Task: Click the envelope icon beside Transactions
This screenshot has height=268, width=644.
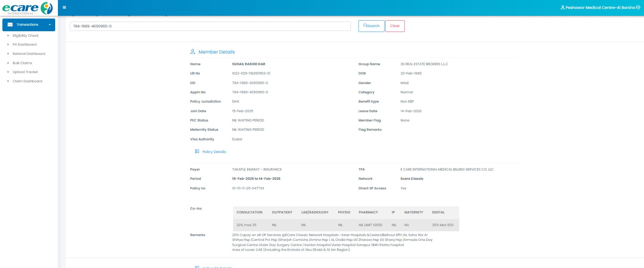Action: tap(10, 25)
